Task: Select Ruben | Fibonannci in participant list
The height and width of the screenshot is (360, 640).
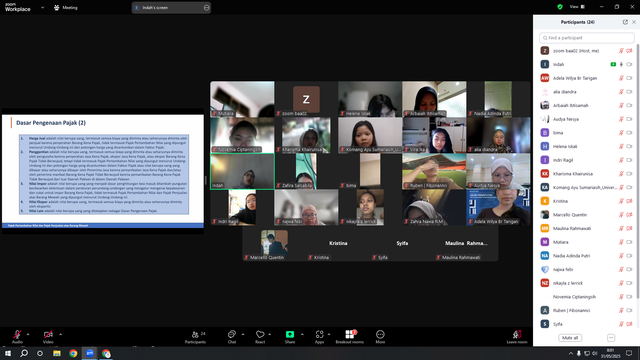Action: pos(587,310)
